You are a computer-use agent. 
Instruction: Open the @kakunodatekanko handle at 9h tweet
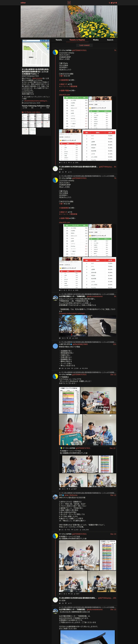tap(95, 296)
